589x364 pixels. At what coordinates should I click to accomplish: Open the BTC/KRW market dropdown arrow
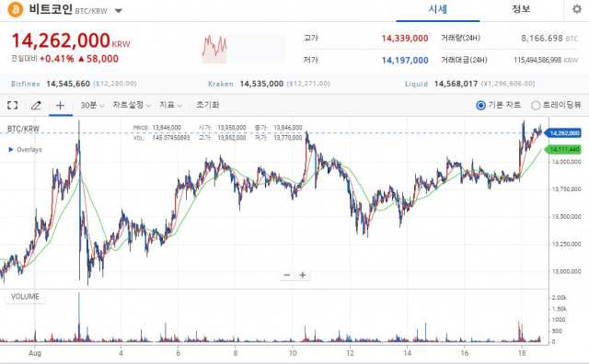click(119, 10)
